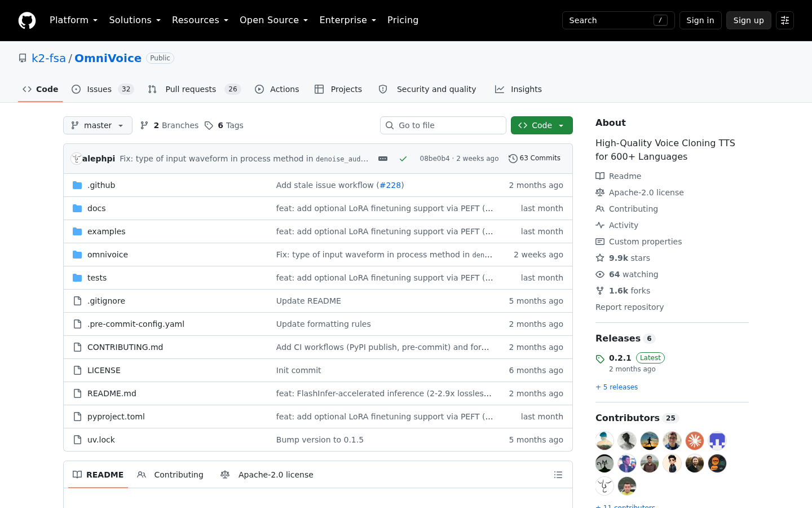812x508 pixels.
Task: Click the Sign in button
Action: pyautogui.click(x=700, y=20)
